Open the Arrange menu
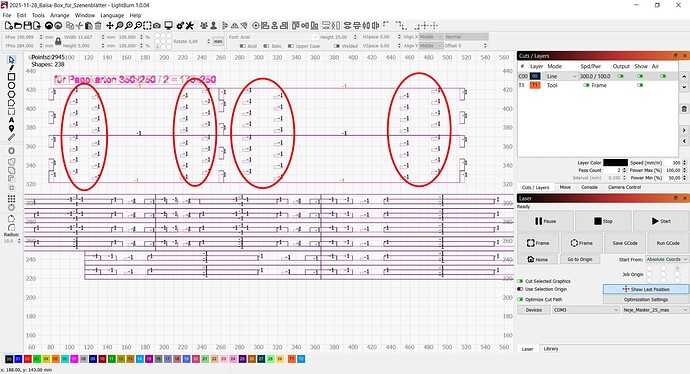690x374 pixels. tap(60, 15)
